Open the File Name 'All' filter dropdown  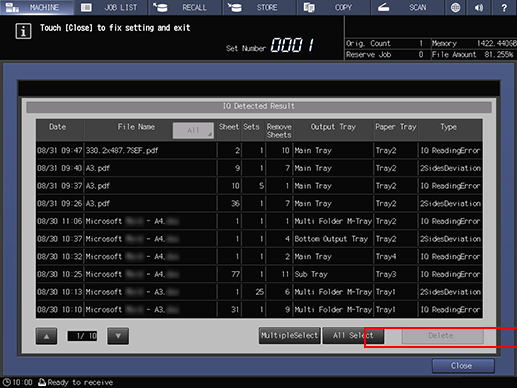[193, 130]
